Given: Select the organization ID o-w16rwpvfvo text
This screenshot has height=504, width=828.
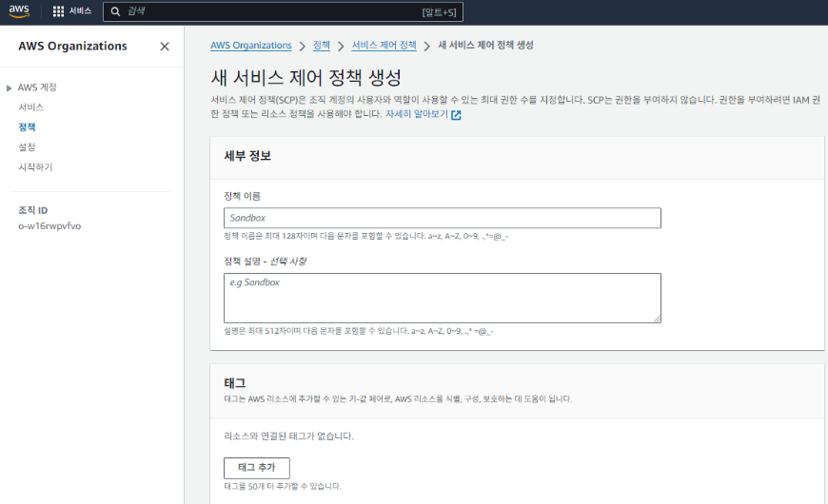Looking at the screenshot, I should pos(49,226).
